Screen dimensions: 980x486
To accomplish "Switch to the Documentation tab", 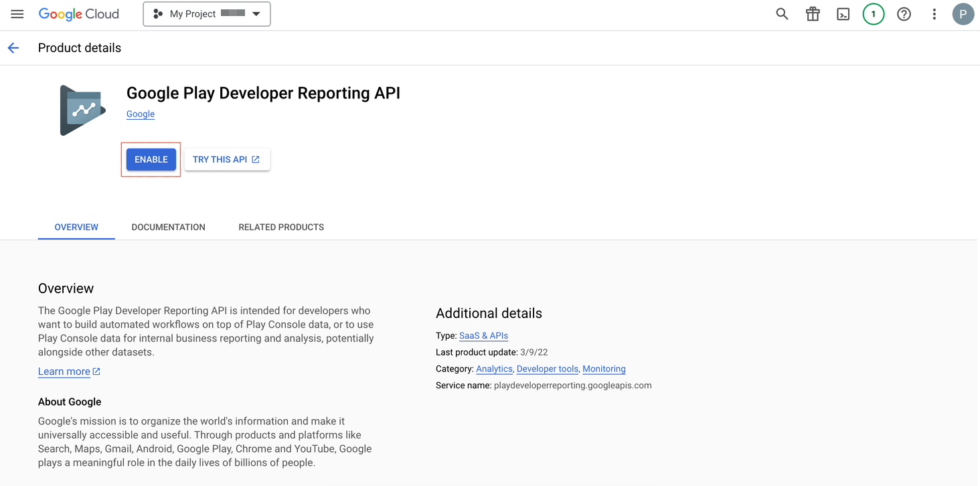I will (x=168, y=227).
